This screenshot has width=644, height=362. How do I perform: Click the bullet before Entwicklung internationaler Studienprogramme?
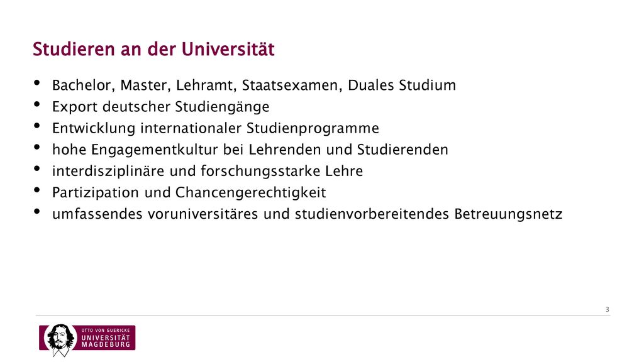[x=37, y=126]
